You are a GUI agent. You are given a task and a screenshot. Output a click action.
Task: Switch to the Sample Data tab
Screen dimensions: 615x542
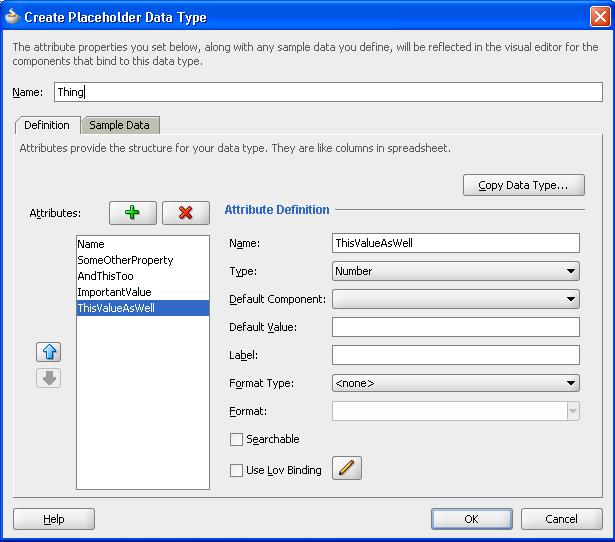[x=119, y=125]
